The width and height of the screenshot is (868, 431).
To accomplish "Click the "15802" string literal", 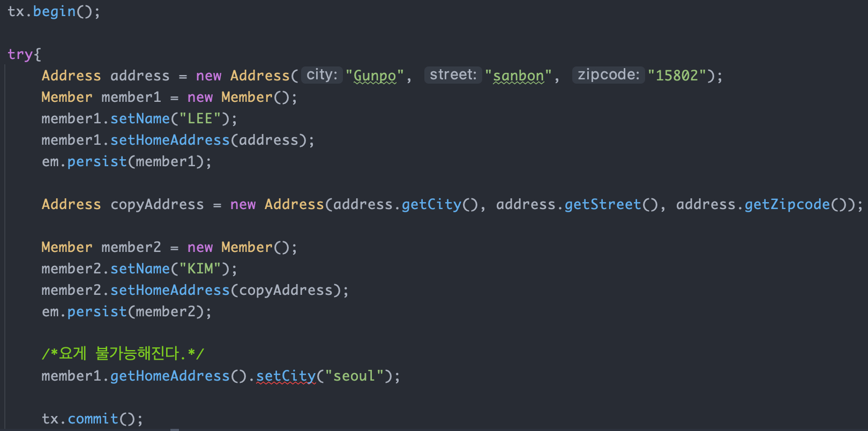I will 677,76.
